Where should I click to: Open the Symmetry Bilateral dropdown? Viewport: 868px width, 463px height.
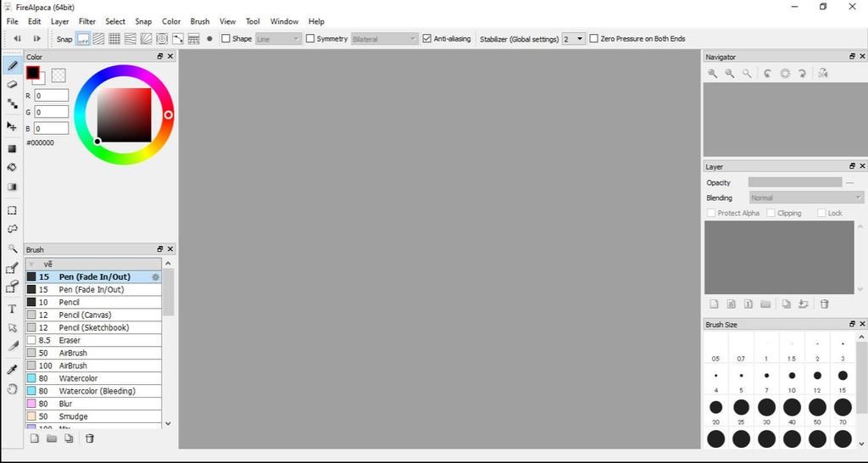pyautogui.click(x=384, y=39)
